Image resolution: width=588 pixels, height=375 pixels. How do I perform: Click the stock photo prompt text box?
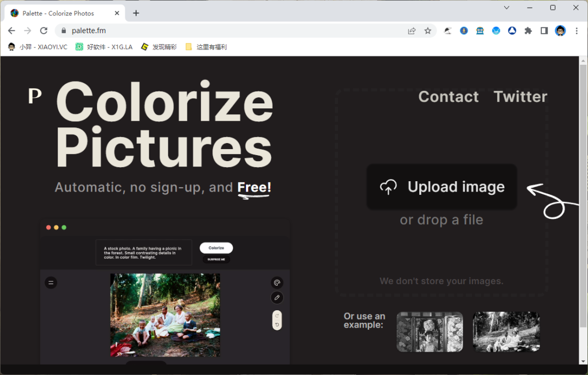144,253
